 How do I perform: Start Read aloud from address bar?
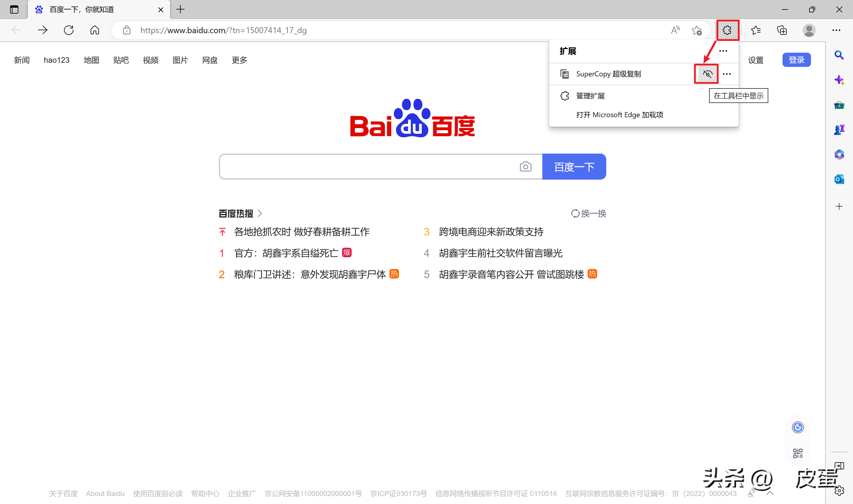[676, 30]
